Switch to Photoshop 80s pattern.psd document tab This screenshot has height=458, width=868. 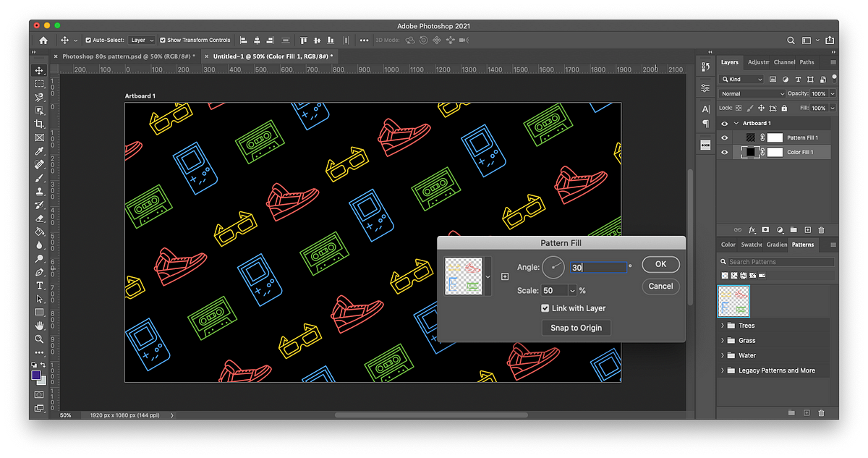(x=128, y=56)
